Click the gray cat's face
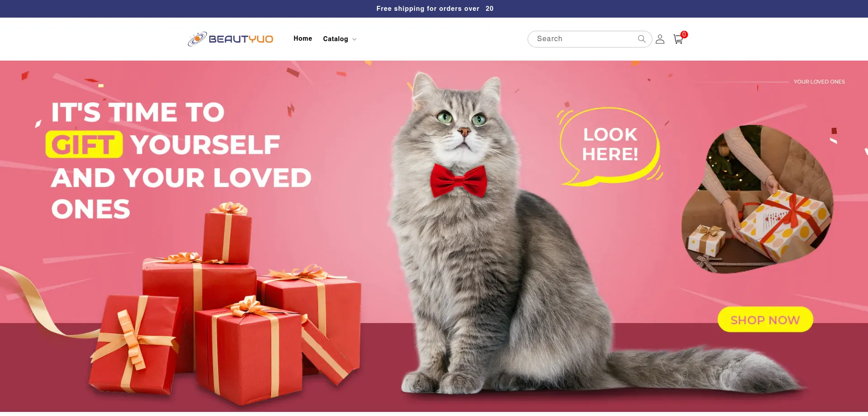This screenshot has width=868, height=416. 460,122
